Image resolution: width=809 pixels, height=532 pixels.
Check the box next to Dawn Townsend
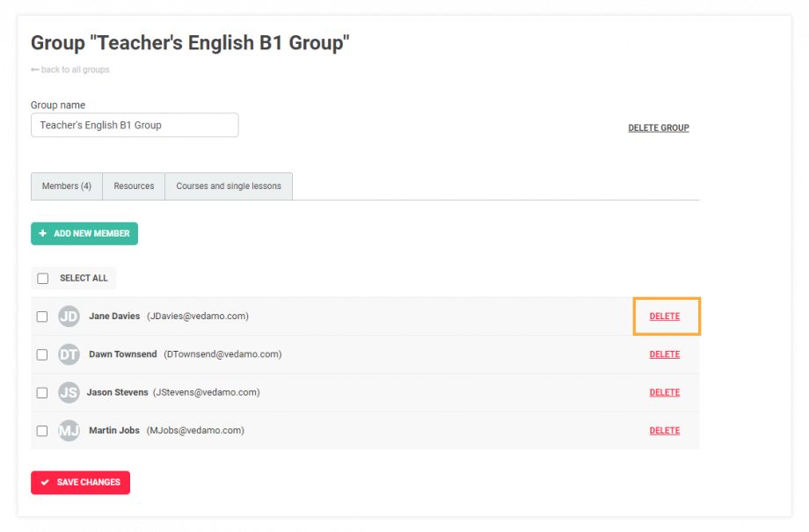tap(42, 354)
